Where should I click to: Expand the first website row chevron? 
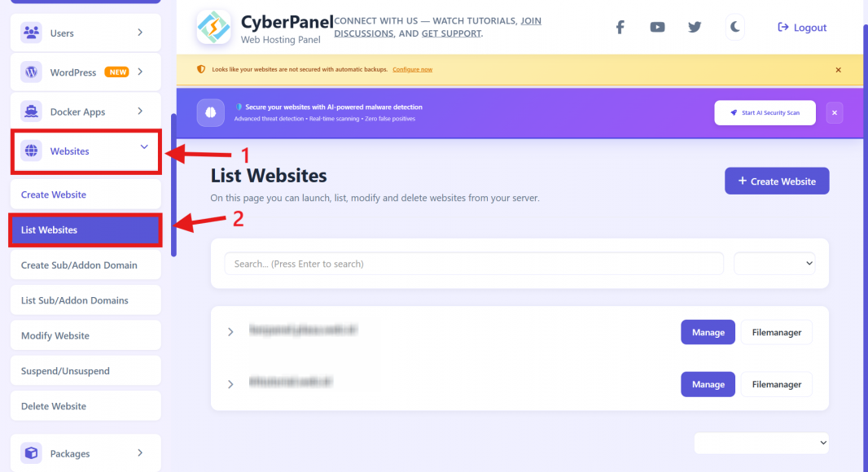(230, 332)
